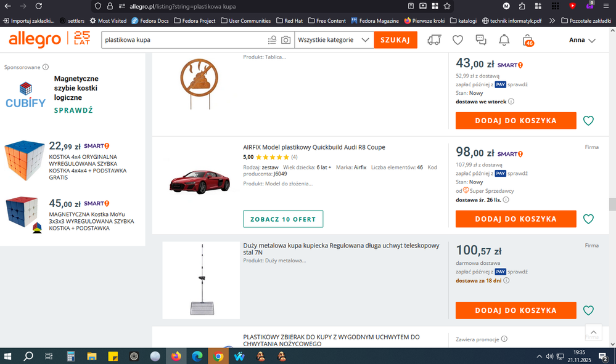This screenshot has width=616, height=364.
Task: Click the ZOBACZ 10 OFERT button
Action: coord(283,219)
